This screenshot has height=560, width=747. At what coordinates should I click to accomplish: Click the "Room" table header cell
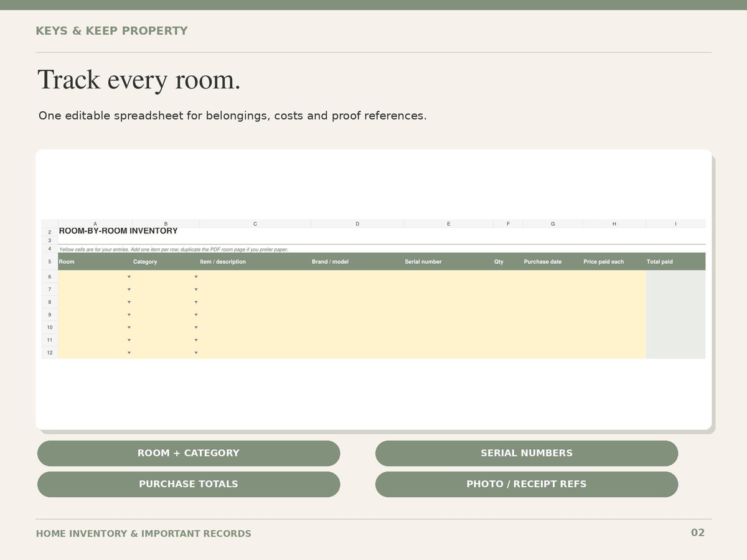point(95,261)
